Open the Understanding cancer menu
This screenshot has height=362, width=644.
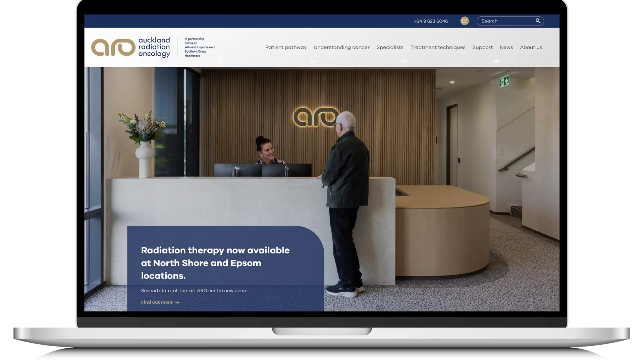341,47
